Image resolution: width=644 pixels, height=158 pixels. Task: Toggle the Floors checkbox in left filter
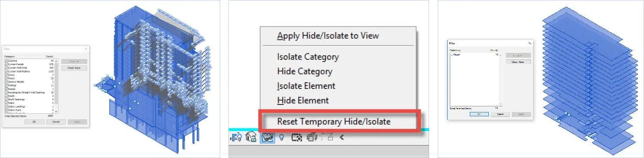pyautogui.click(x=6, y=79)
